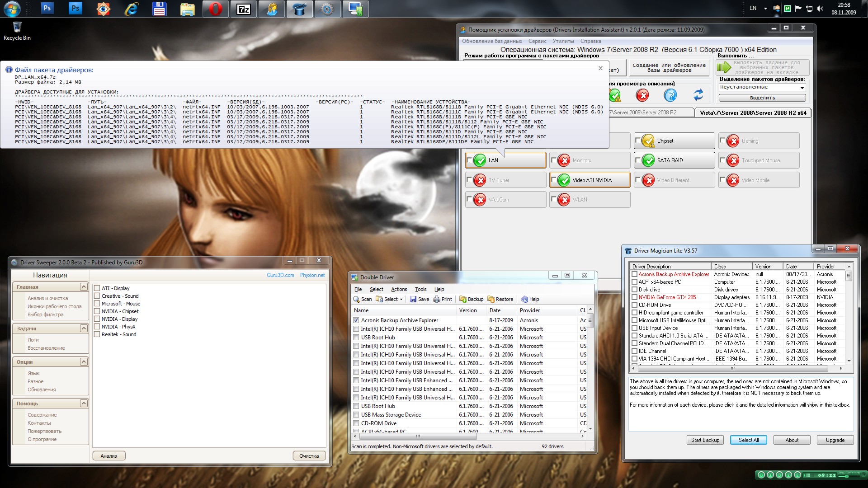The width and height of the screenshot is (868, 488).
Task: Check NVIDIA GeForce GTX 285 in Driver Magician
Action: (x=634, y=297)
